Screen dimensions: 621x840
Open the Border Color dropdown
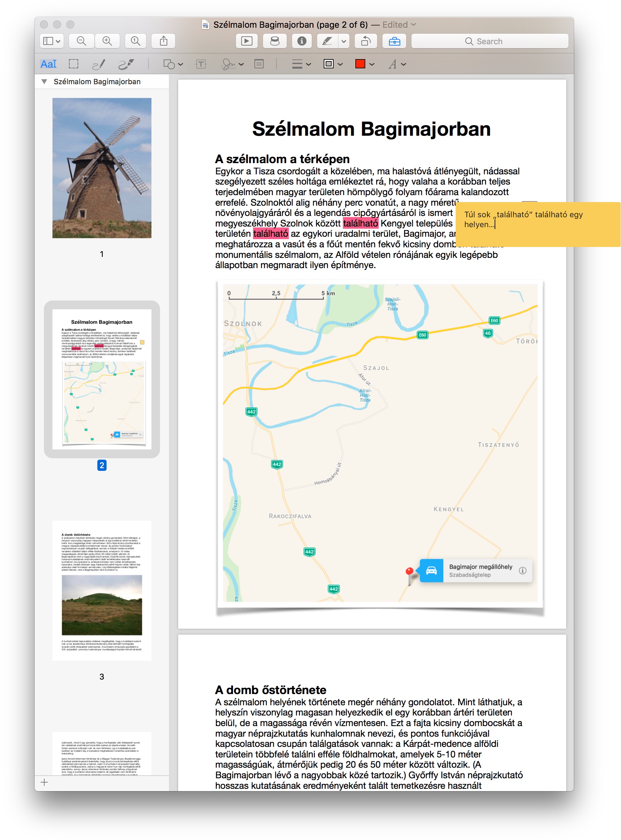point(333,64)
